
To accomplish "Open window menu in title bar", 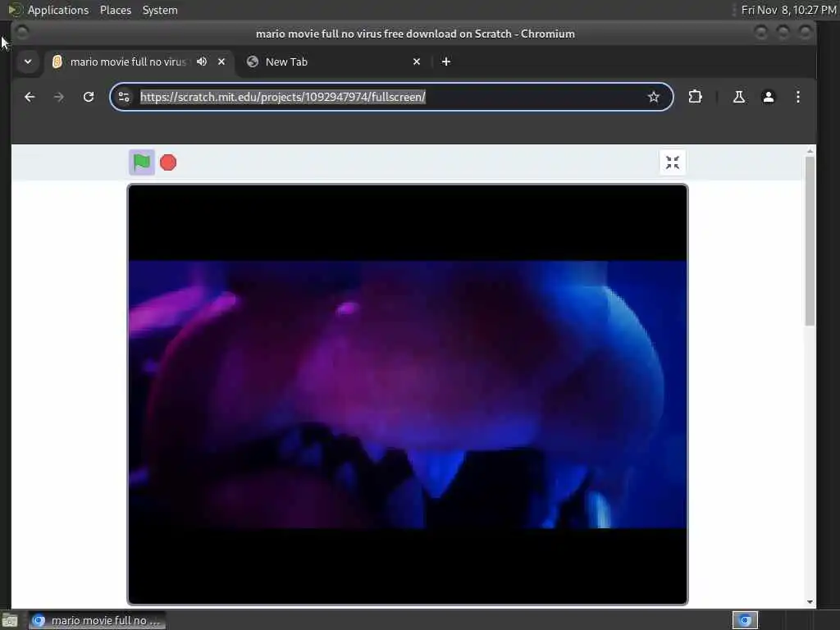I will tap(22, 33).
